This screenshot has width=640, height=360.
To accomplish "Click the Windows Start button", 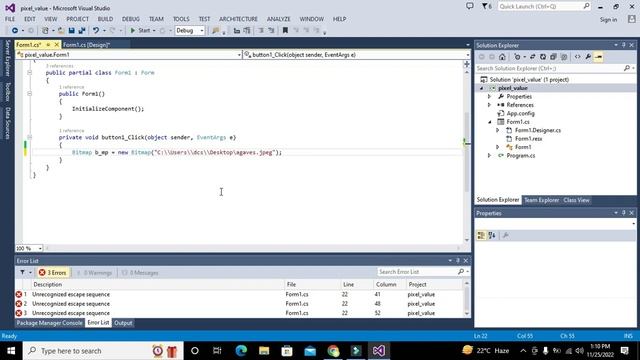I will 11,351.
